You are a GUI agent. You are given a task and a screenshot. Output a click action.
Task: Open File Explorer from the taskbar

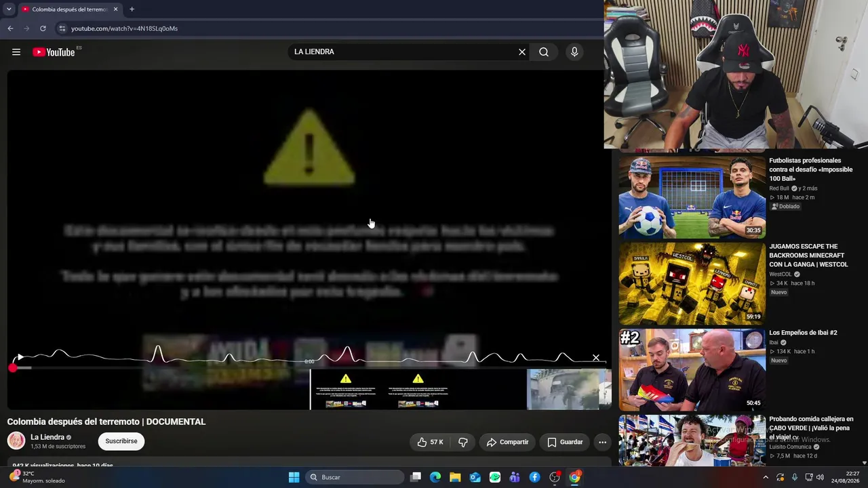coord(455,477)
